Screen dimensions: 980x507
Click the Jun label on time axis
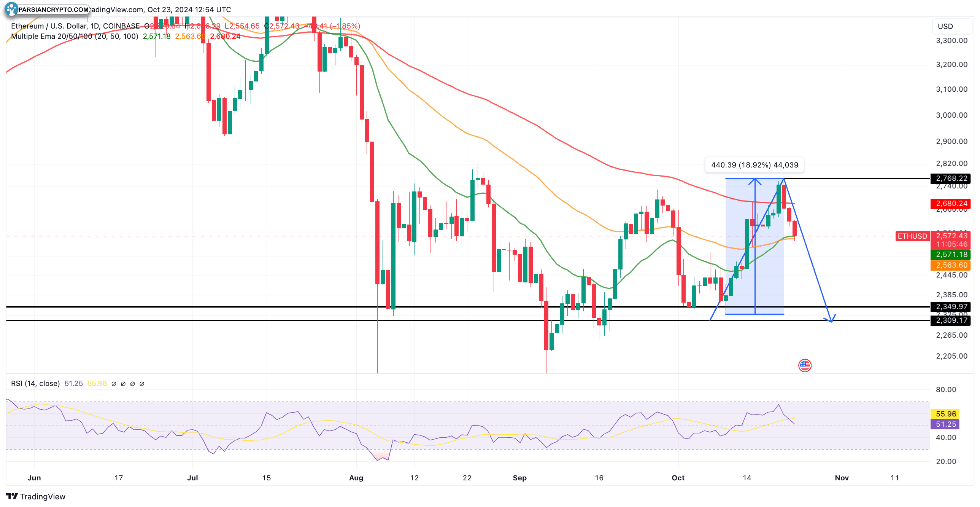click(x=34, y=478)
